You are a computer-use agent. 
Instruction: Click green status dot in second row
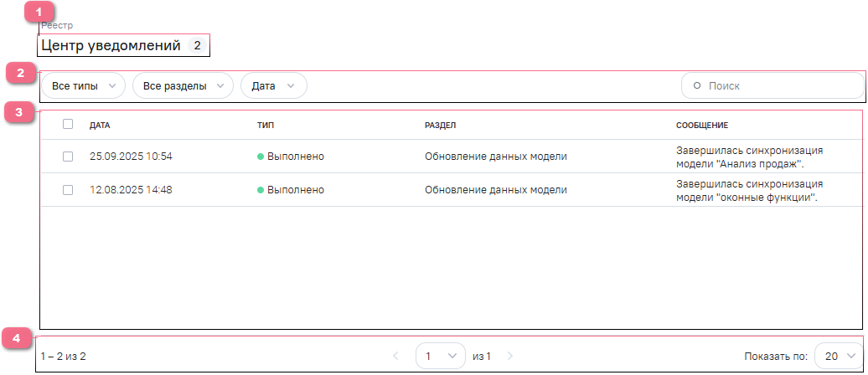pyautogui.click(x=261, y=190)
